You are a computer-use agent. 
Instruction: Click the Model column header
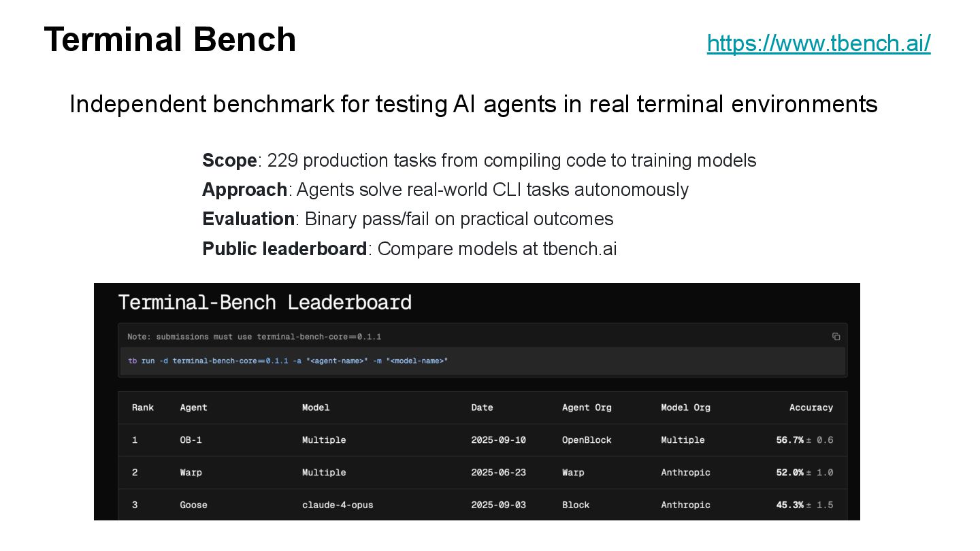pyautogui.click(x=316, y=407)
